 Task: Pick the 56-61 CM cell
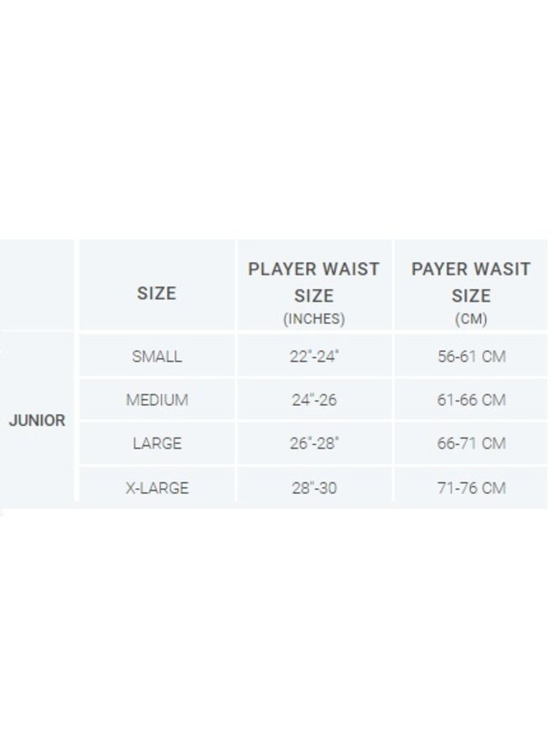pos(471,356)
